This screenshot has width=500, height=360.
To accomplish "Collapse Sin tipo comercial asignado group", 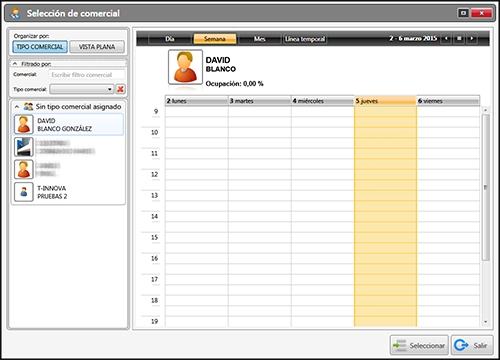I will point(17,107).
